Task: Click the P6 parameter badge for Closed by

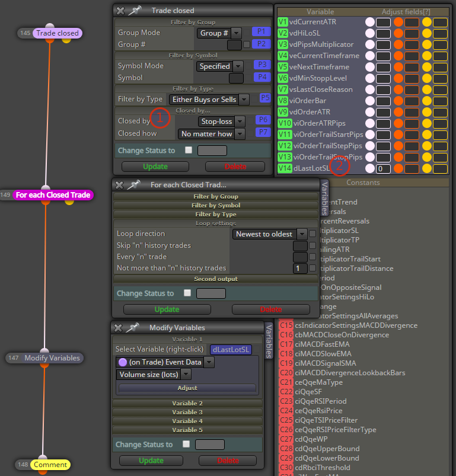Action: coord(263,120)
